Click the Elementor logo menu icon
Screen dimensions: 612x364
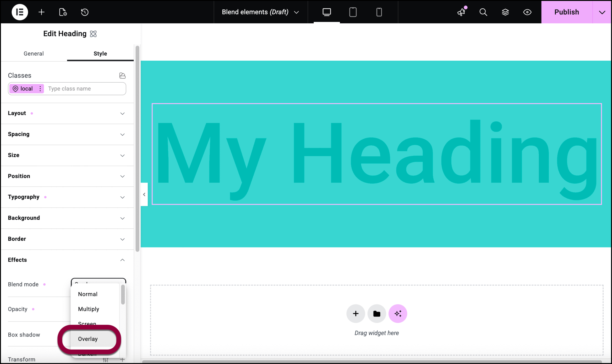click(20, 12)
